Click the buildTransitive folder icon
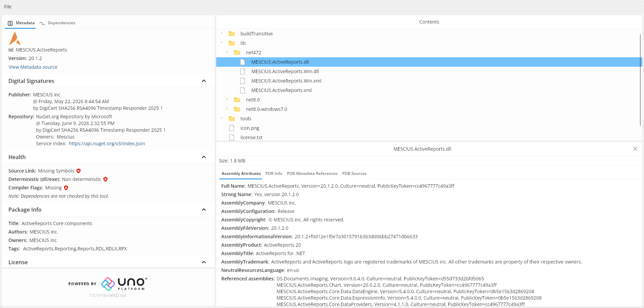Image resolution: width=644 pixels, height=308 pixels. [x=232, y=34]
